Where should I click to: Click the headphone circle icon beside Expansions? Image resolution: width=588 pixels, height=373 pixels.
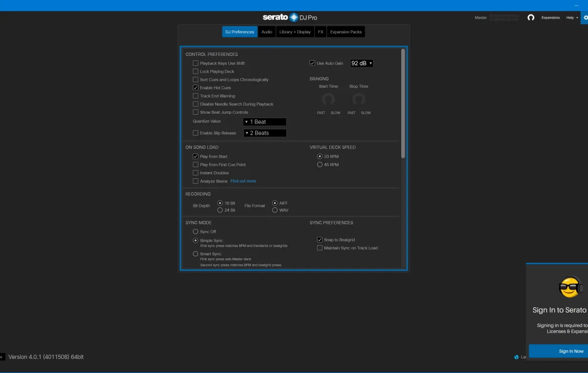(x=531, y=18)
